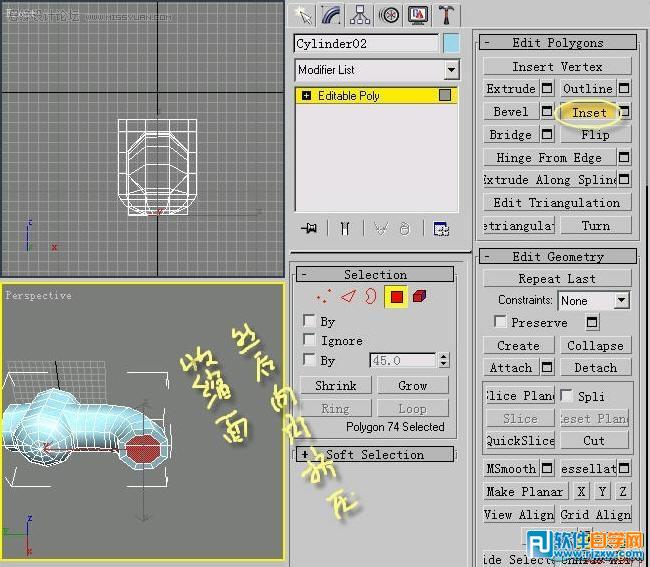Click the Flip button

[x=596, y=135]
